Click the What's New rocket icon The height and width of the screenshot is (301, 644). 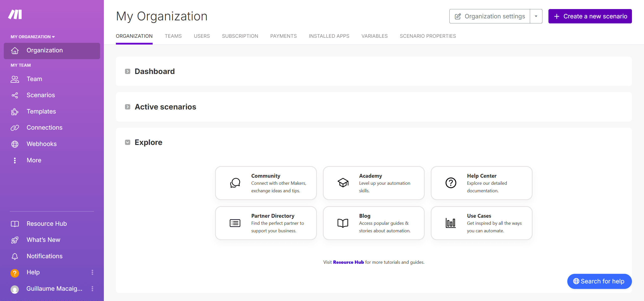15,240
